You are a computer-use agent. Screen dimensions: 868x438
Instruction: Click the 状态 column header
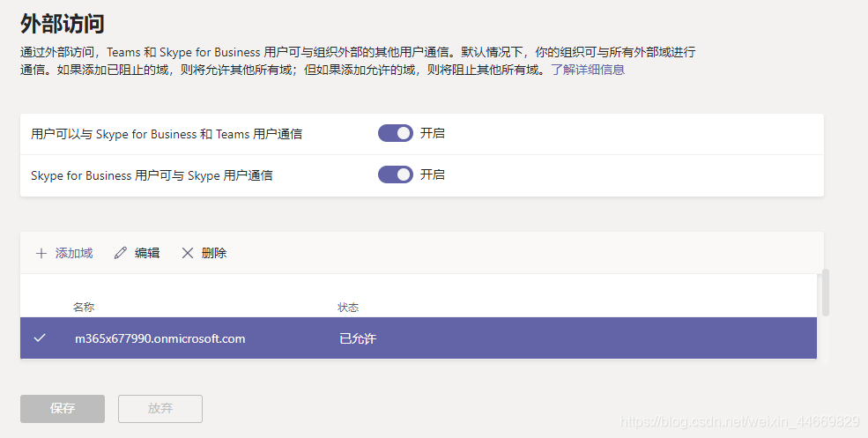(348, 308)
